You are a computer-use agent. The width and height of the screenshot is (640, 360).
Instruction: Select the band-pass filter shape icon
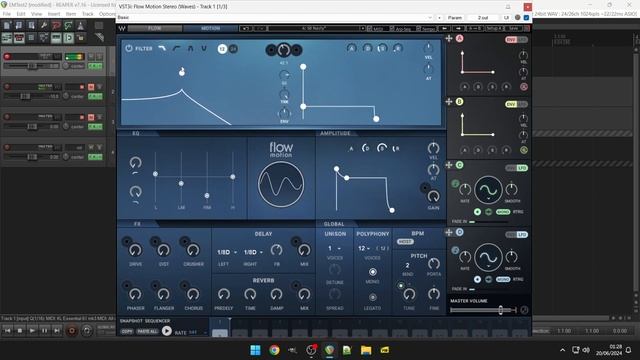click(x=190, y=49)
